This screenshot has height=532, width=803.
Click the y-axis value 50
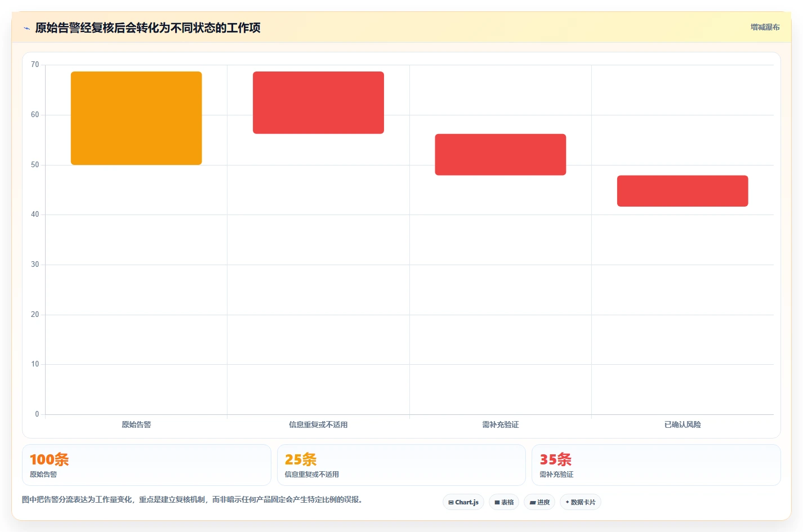35,165
